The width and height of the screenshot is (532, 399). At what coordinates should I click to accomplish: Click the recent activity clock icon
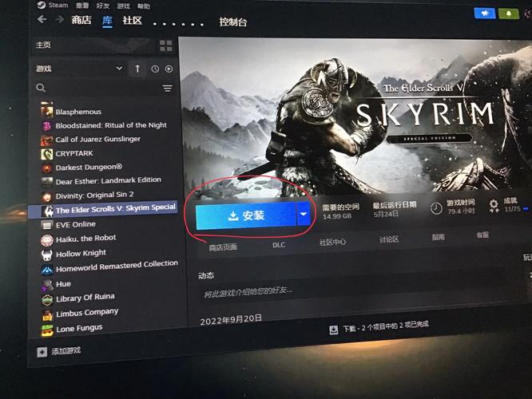tap(155, 69)
